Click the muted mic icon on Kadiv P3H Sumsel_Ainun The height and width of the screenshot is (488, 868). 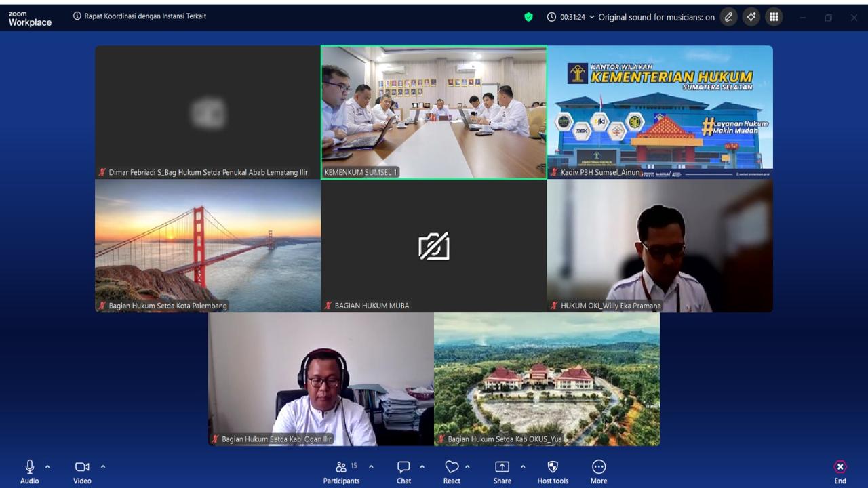554,172
